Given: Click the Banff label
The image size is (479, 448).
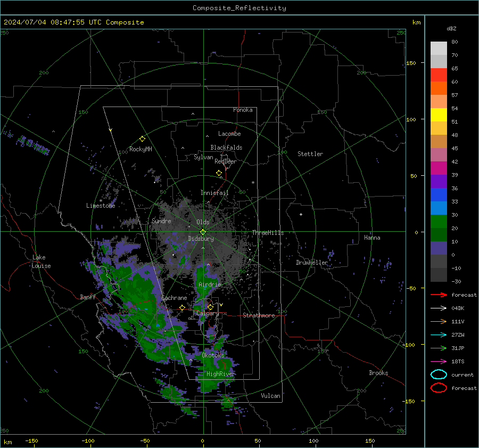Looking at the screenshot, I should coord(88,297).
